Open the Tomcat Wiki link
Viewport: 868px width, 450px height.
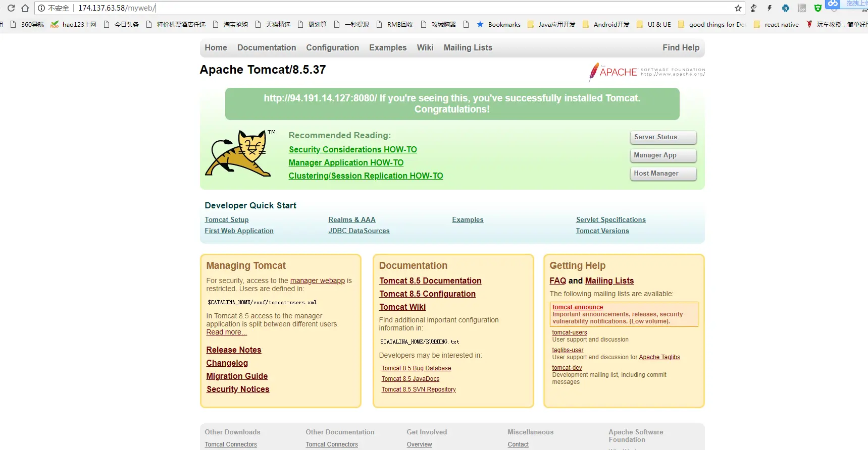402,307
